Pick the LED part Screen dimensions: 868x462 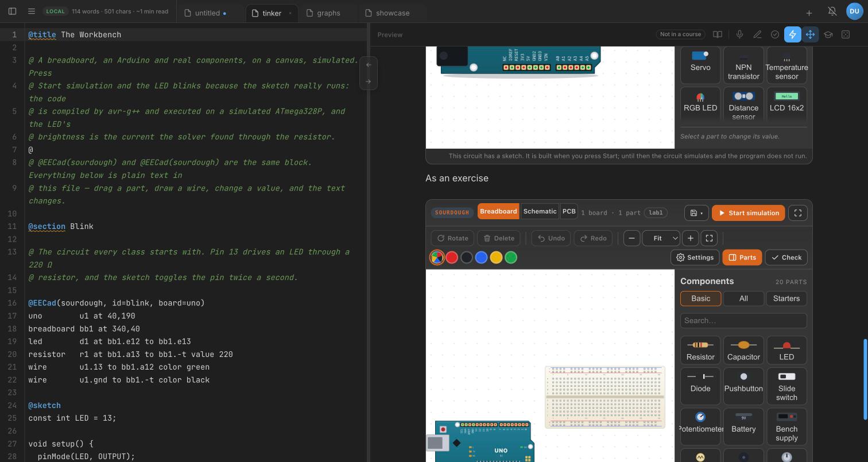coord(786,350)
